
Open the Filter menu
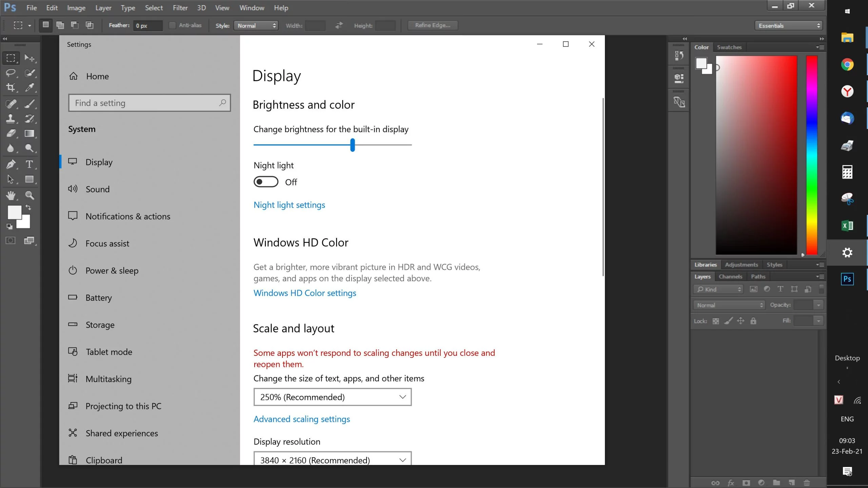[x=180, y=8]
